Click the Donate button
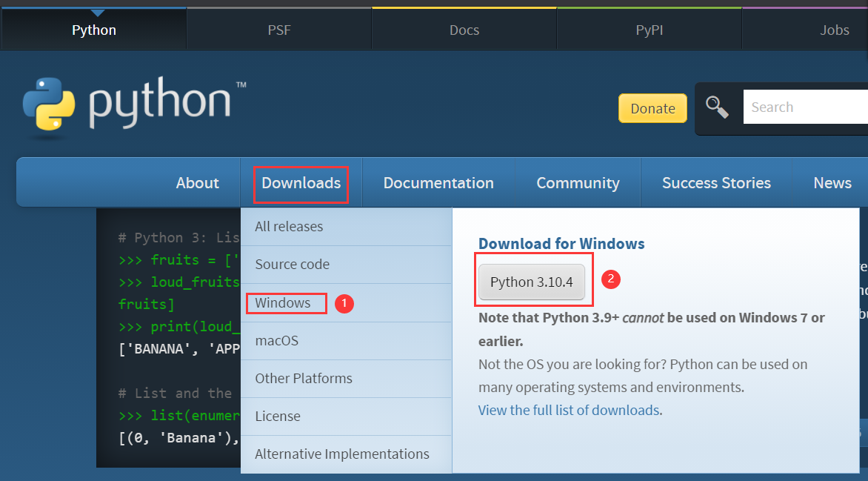Image resolution: width=868 pixels, height=481 pixels. click(652, 108)
